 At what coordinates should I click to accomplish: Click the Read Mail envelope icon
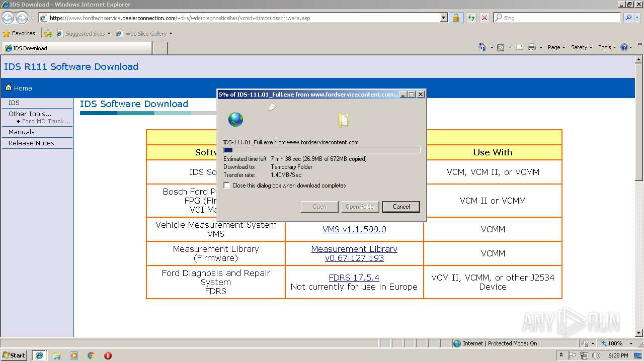(519, 47)
